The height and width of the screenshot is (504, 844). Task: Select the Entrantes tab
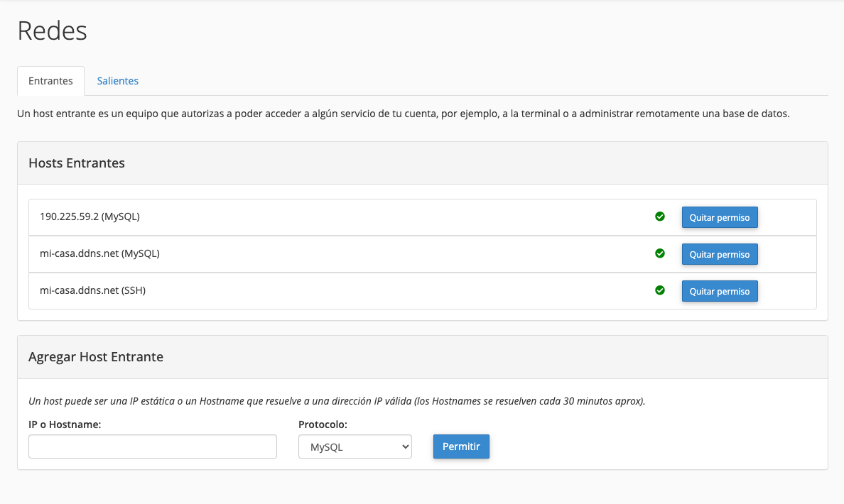coord(50,81)
